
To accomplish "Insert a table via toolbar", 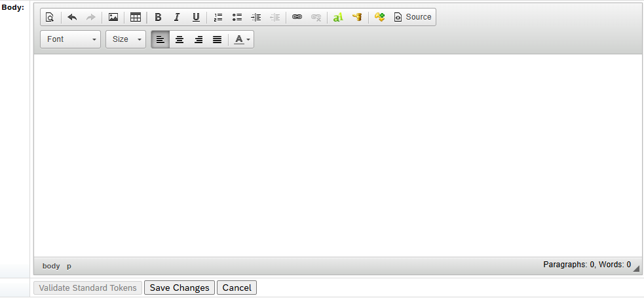I will (x=136, y=17).
